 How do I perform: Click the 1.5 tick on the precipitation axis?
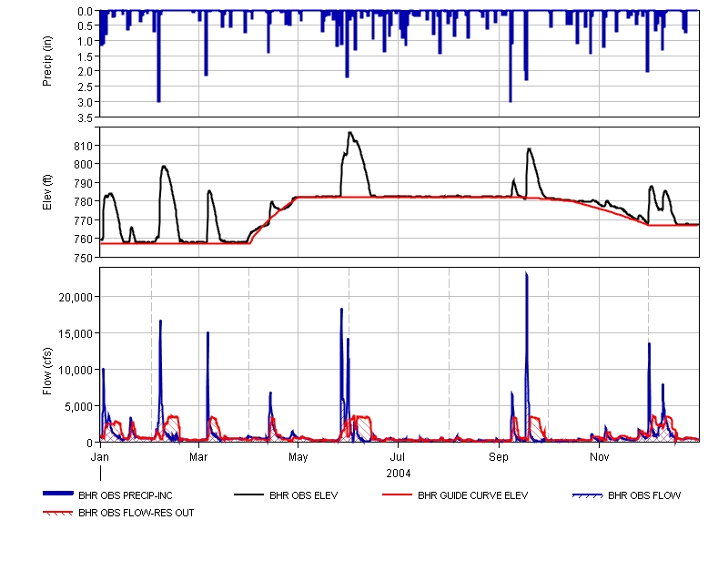pyautogui.click(x=86, y=57)
